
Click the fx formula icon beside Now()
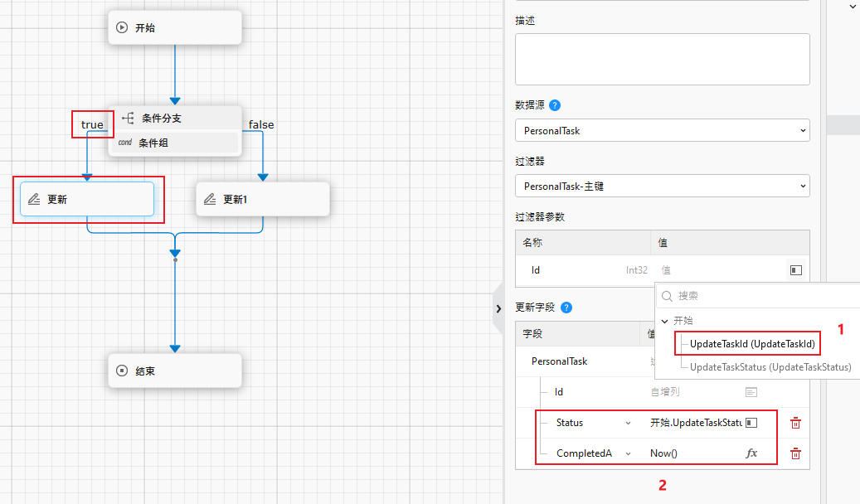click(752, 453)
